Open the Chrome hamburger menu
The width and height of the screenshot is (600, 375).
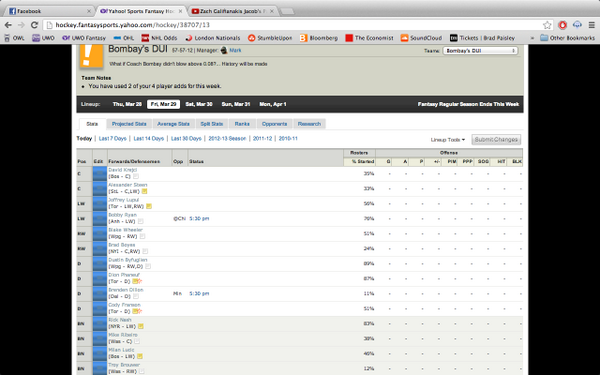[592, 25]
